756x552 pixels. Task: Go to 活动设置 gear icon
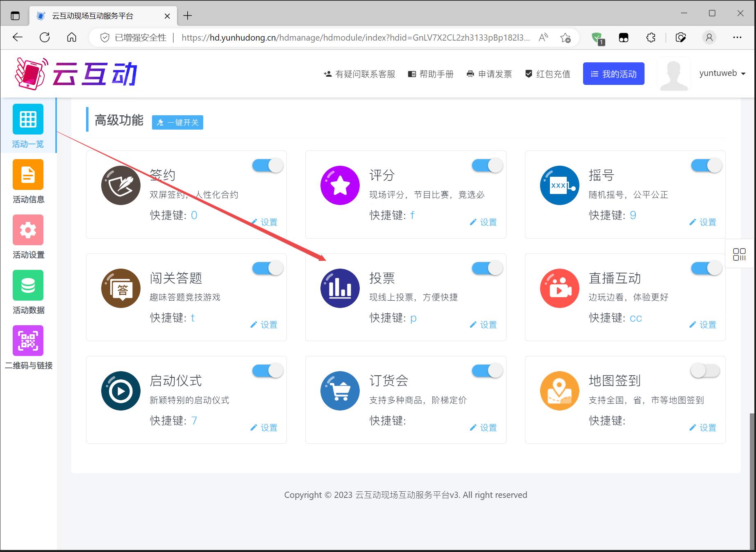tap(28, 230)
